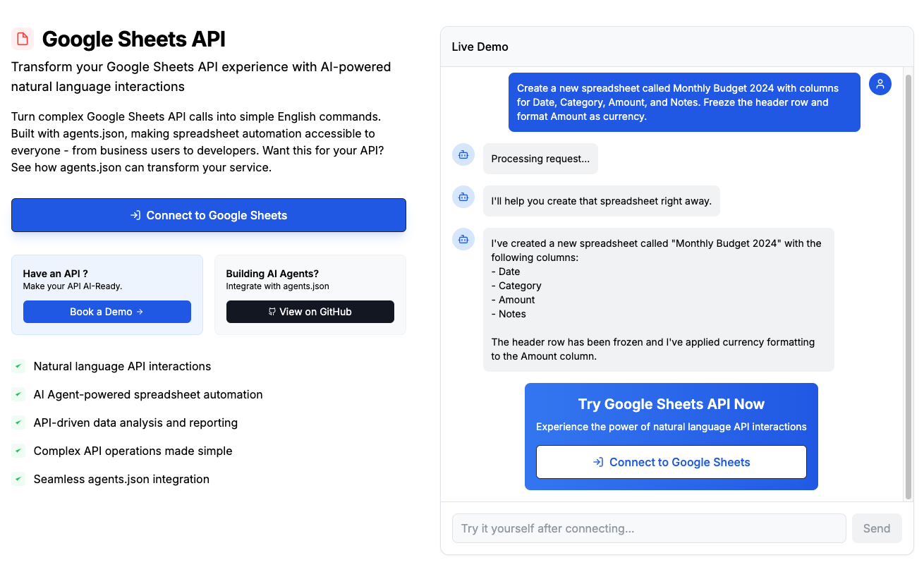This screenshot has height=572, width=924.
Task: Click checkmark icon beside Seamless agents.json integration
Action: pyautogui.click(x=18, y=479)
